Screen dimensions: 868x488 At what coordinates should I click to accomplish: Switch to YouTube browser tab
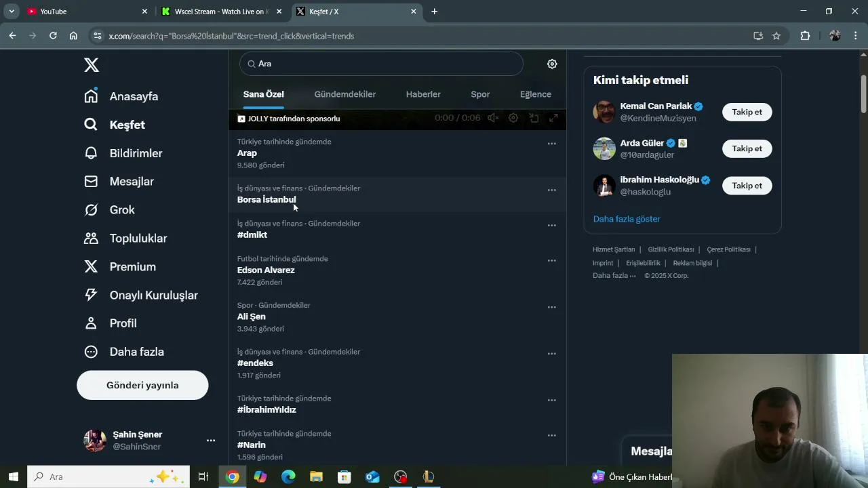87,12
